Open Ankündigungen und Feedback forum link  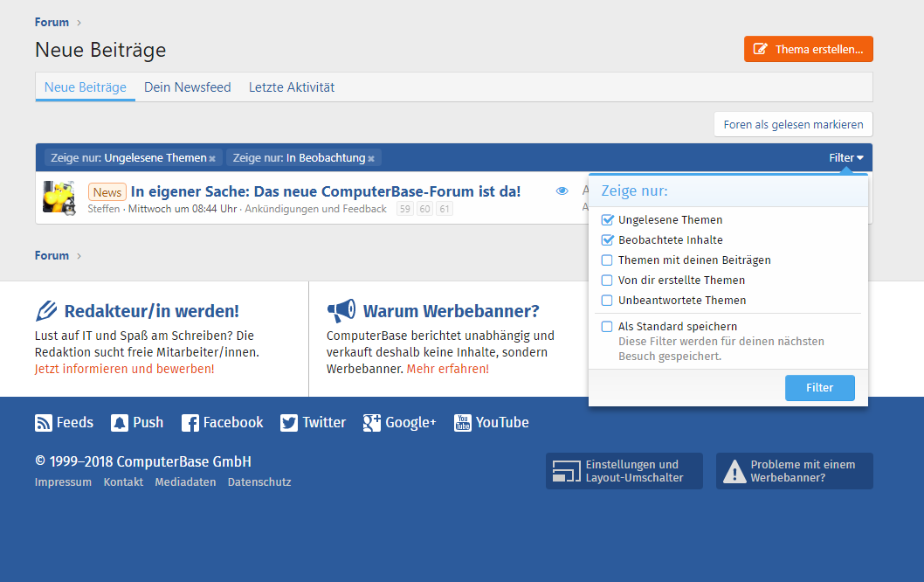pos(316,209)
